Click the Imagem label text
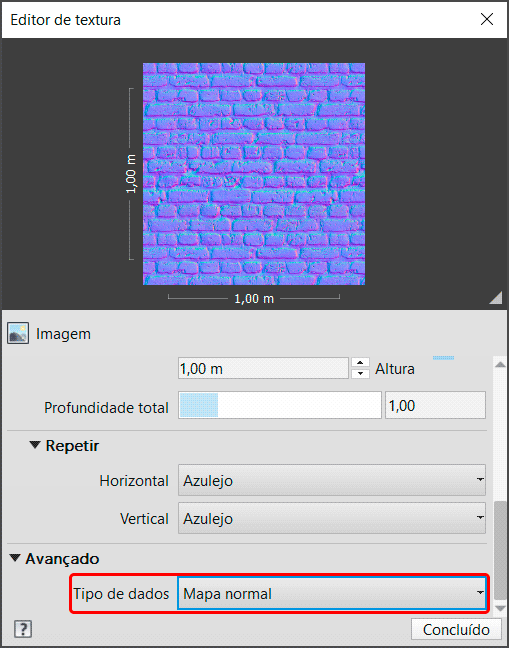 [63, 334]
